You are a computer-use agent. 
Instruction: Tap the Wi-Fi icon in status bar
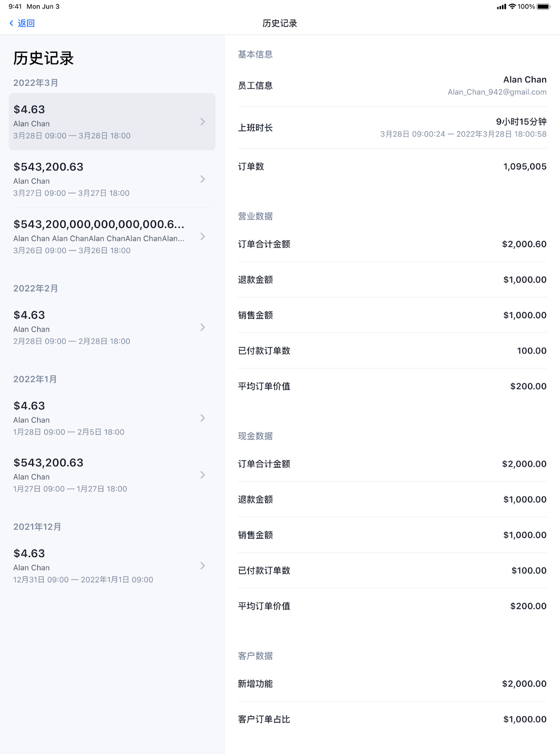point(512,7)
